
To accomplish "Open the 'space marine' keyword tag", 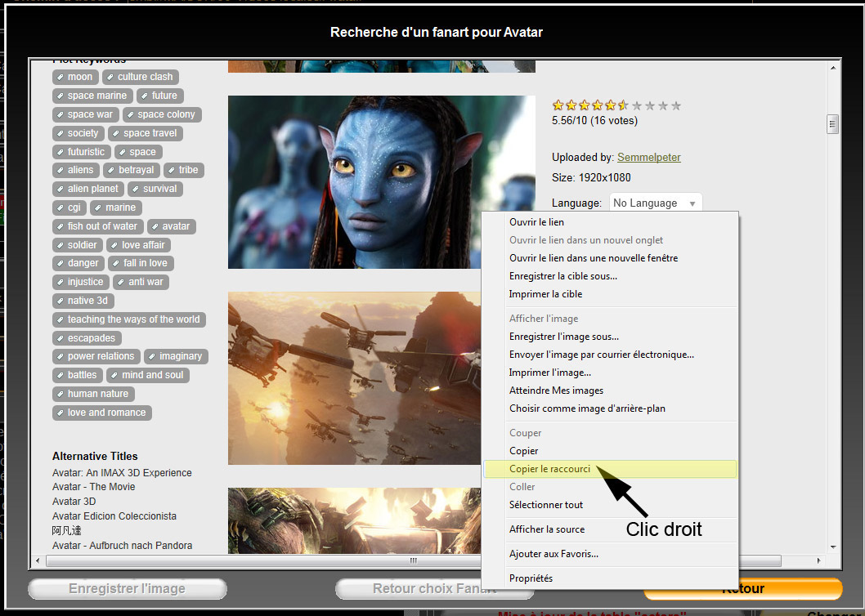I will 92,96.
